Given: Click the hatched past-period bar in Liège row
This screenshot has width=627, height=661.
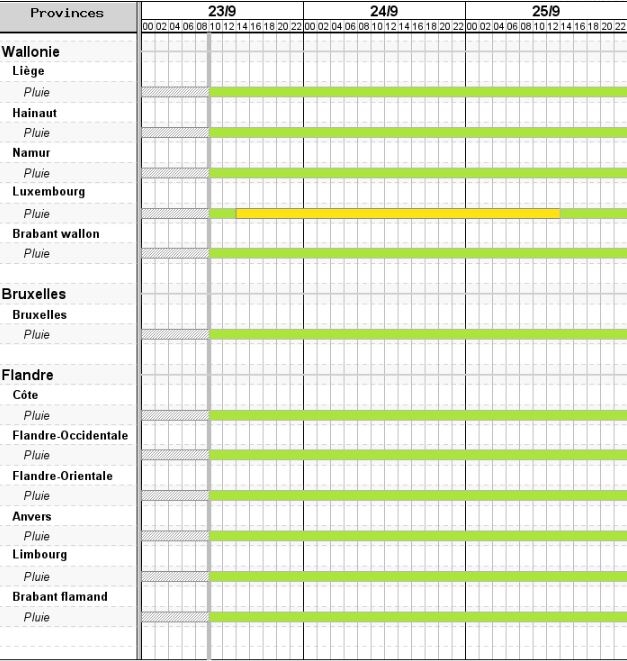Looking at the screenshot, I should [174, 92].
